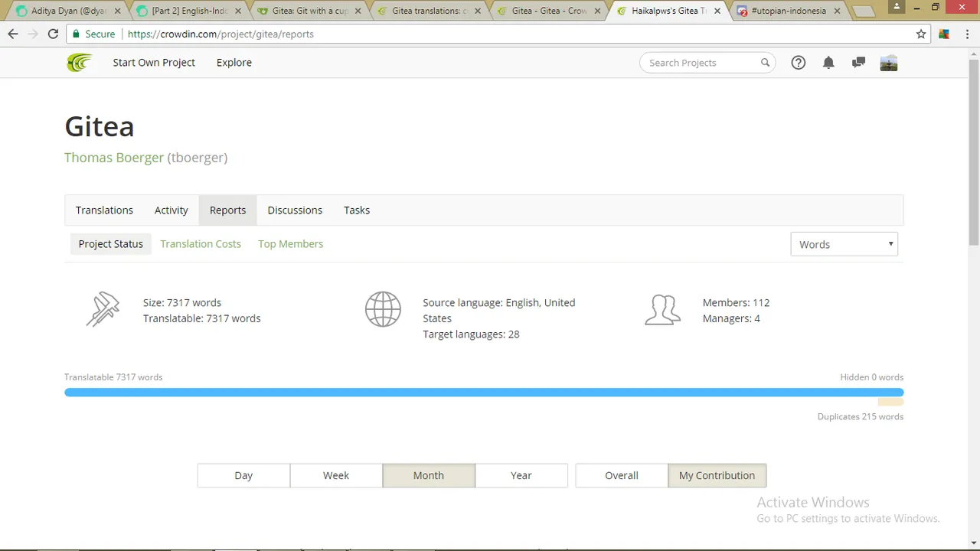
Task: Switch to the Gitea - Gitea - Crowdin tab
Action: click(549, 11)
